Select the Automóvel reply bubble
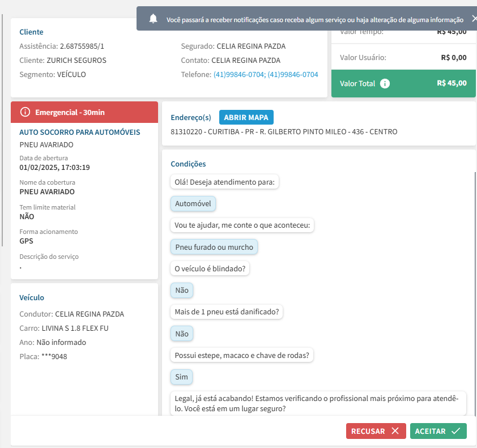 193,204
